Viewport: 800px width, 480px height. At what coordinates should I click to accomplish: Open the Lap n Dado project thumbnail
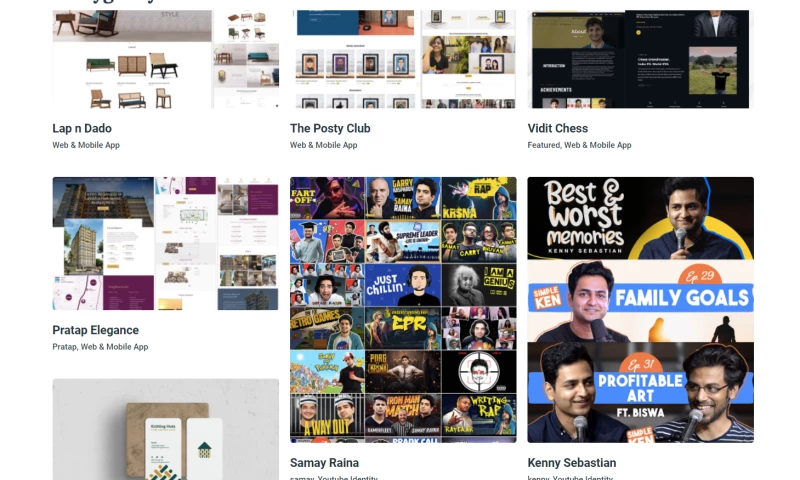coord(165,60)
